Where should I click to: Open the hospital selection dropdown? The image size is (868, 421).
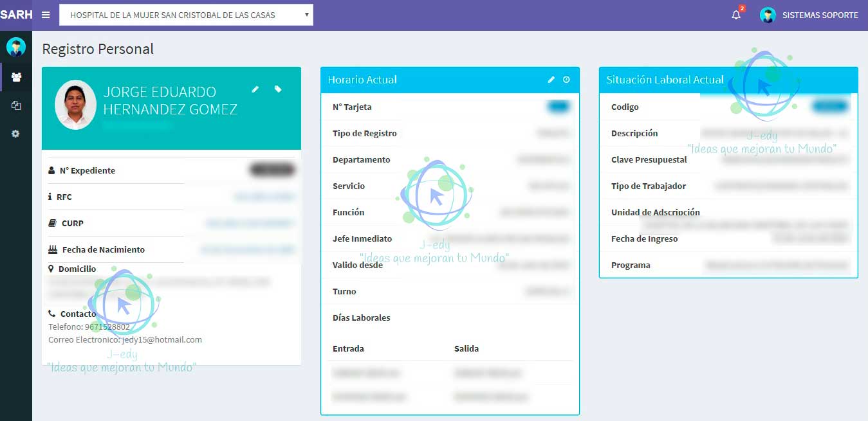[x=186, y=15]
